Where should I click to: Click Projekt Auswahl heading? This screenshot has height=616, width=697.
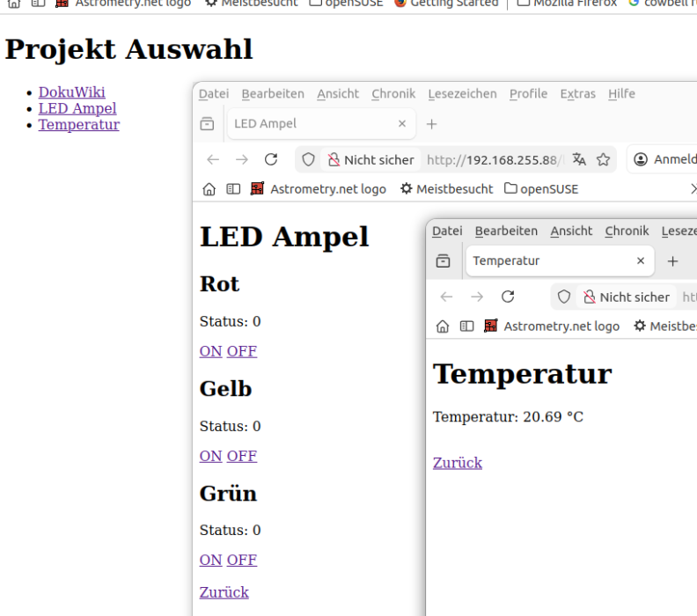128,49
